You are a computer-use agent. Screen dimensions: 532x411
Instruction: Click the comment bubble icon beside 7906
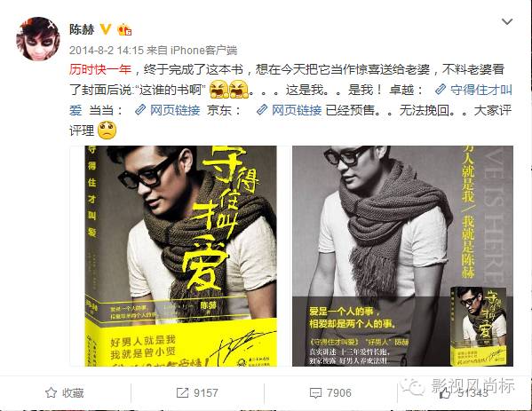click(x=315, y=393)
